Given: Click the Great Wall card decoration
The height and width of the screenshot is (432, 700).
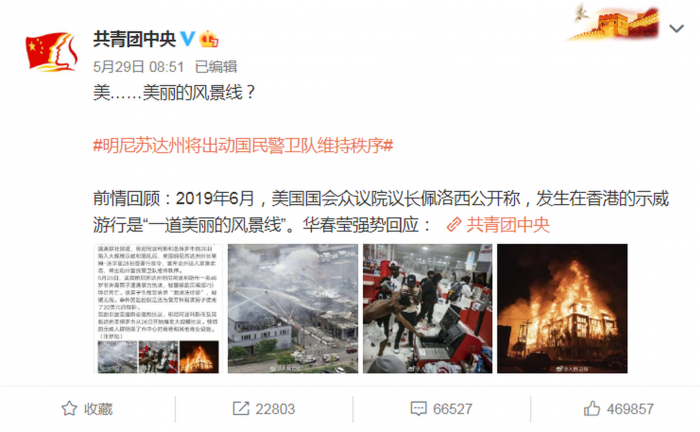Looking at the screenshot, I should tap(614, 23).
